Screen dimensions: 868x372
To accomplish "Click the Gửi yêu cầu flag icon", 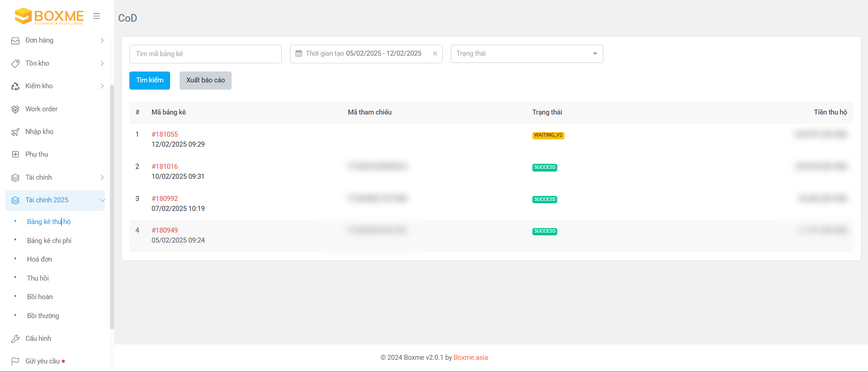I will (x=15, y=361).
